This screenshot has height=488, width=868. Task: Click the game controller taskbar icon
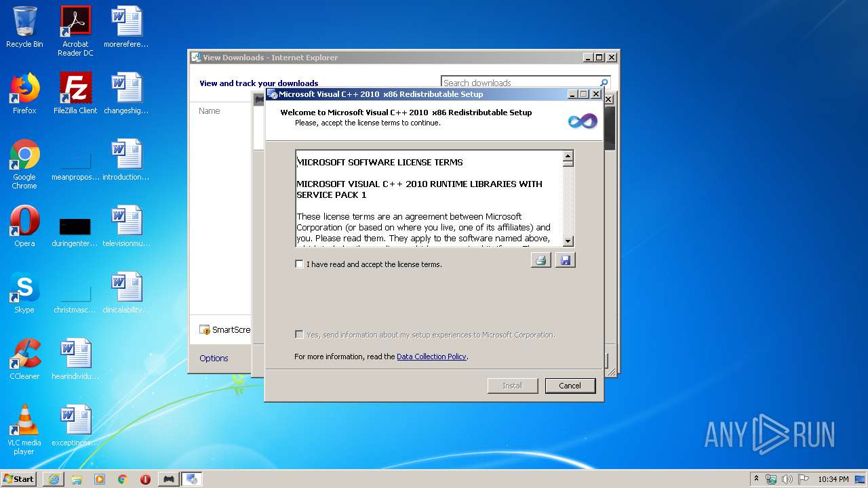point(168,479)
